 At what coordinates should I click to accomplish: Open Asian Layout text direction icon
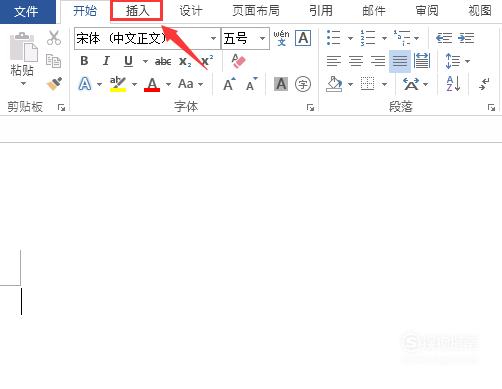(x=411, y=84)
